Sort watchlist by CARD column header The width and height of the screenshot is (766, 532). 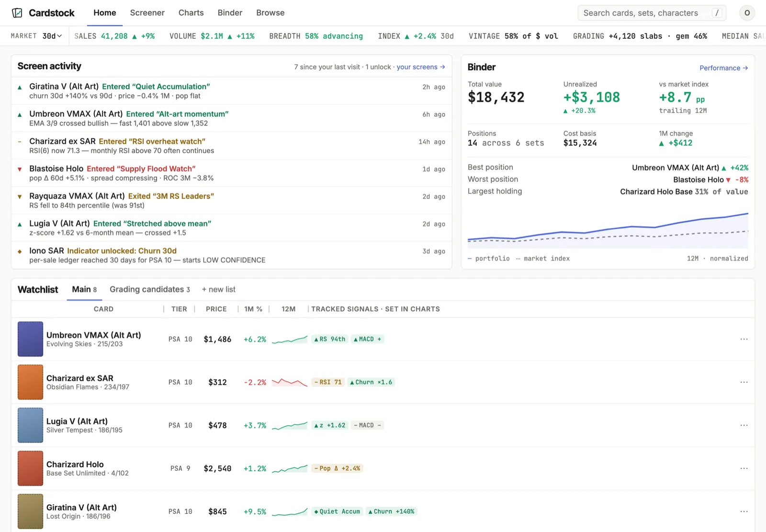tap(103, 309)
